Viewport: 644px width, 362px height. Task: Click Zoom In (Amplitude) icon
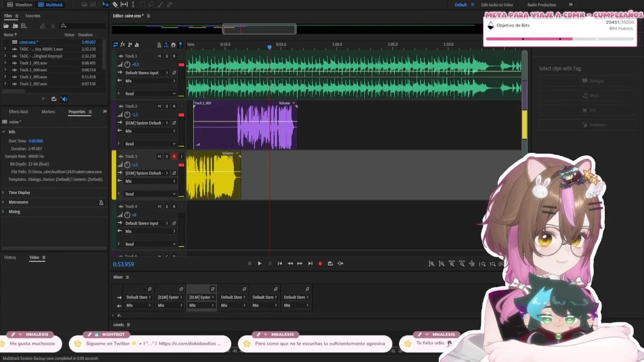432,264
